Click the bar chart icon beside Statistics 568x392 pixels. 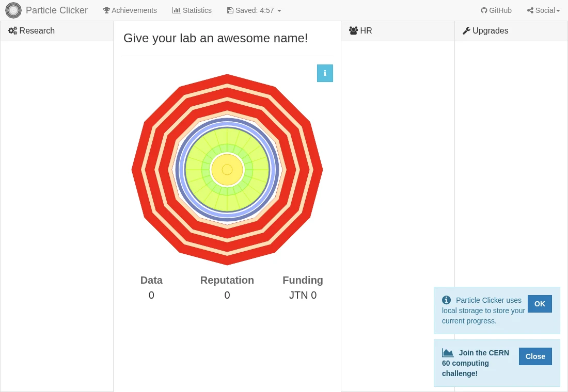[177, 10]
